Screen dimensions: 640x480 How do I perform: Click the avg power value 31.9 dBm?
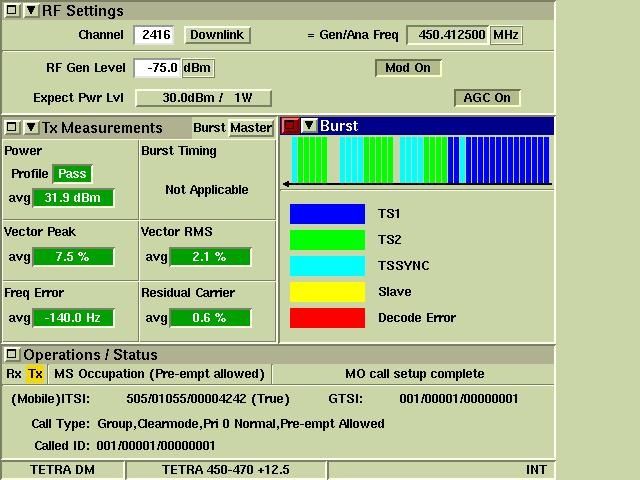(x=73, y=198)
